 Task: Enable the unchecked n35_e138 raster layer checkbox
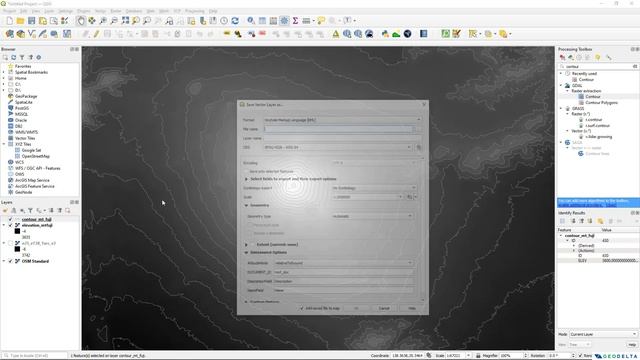click(x=11, y=243)
